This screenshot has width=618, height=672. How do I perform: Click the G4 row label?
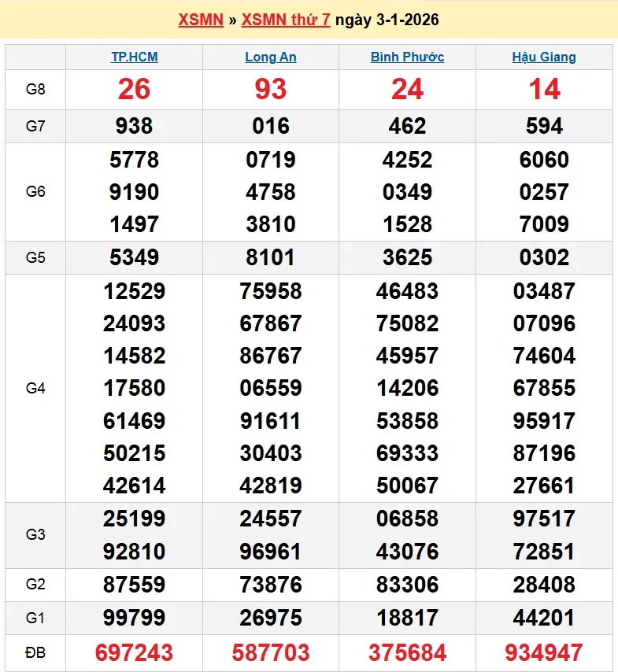[35, 388]
